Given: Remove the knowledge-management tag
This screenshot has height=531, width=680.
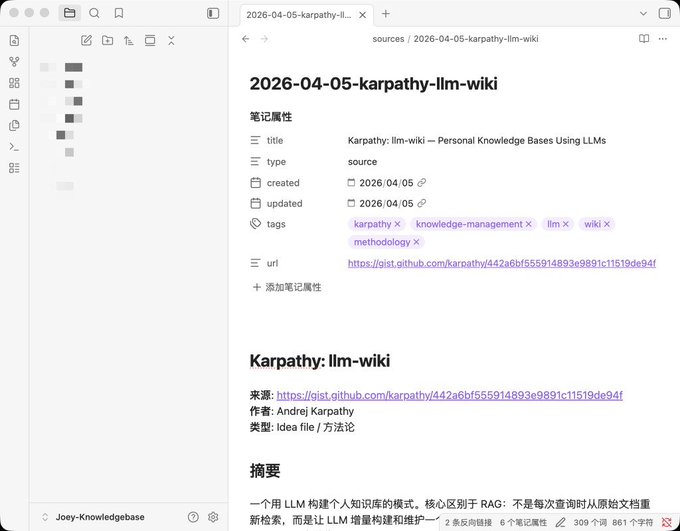Looking at the screenshot, I should click(529, 224).
